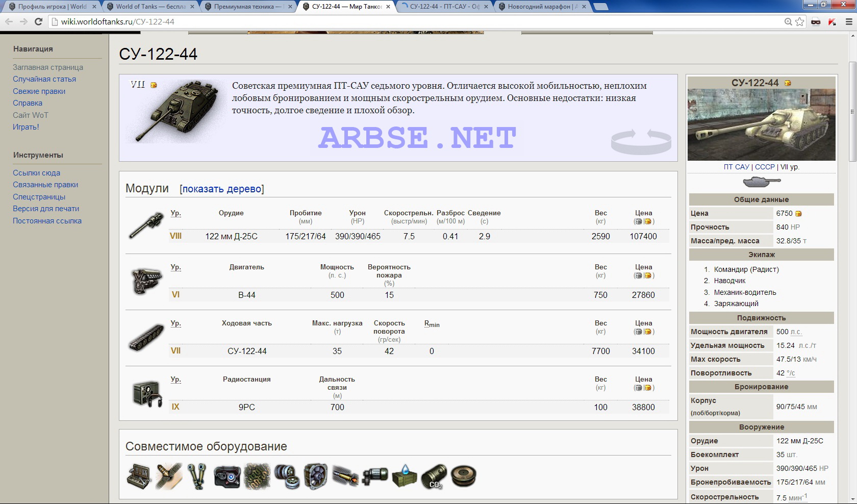Click the engine module icon
The image size is (857, 504).
tap(146, 282)
